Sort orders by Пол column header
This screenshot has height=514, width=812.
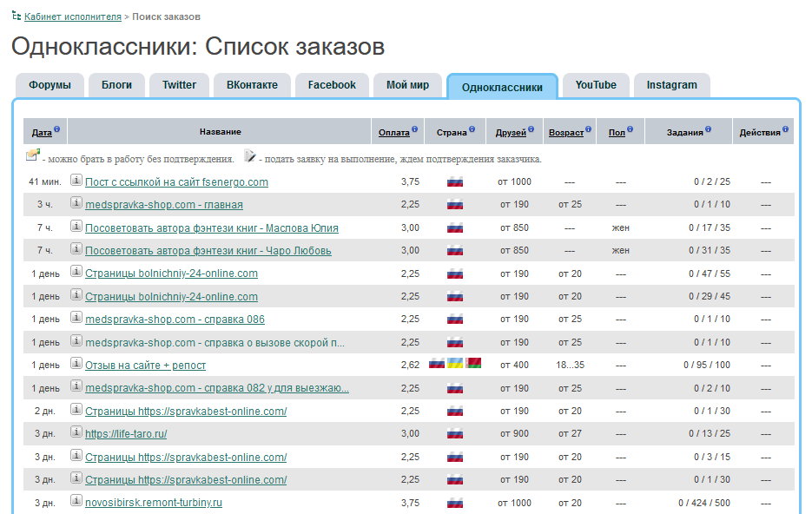tap(617, 133)
